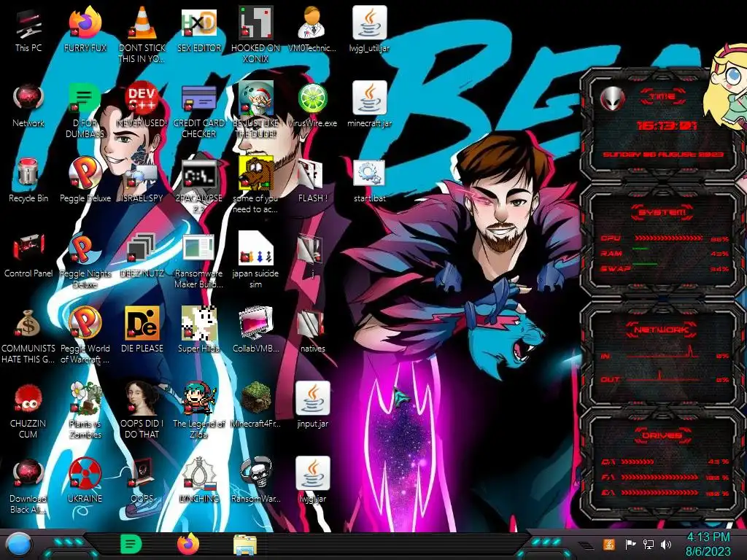Open the money bag icon COMMUNISTS HATE THIS G...
Screen dimensions: 747x560
tap(28, 337)
